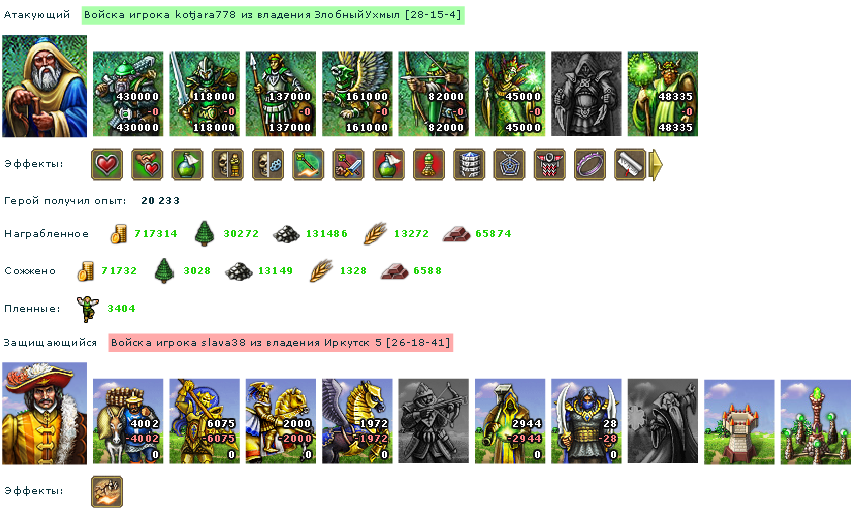Click the red pawn figure effect icon
This screenshot has height=512, width=854.
pos(429,164)
